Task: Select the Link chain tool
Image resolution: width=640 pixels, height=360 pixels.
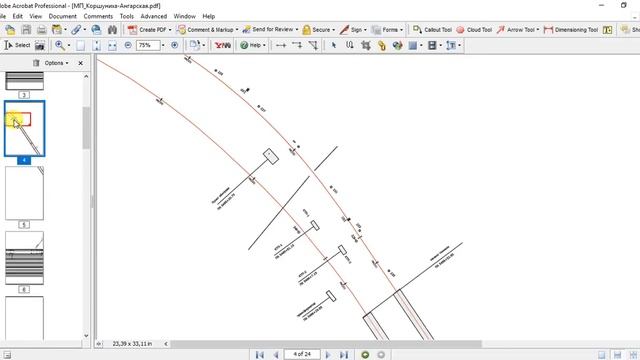Action: click(382, 45)
